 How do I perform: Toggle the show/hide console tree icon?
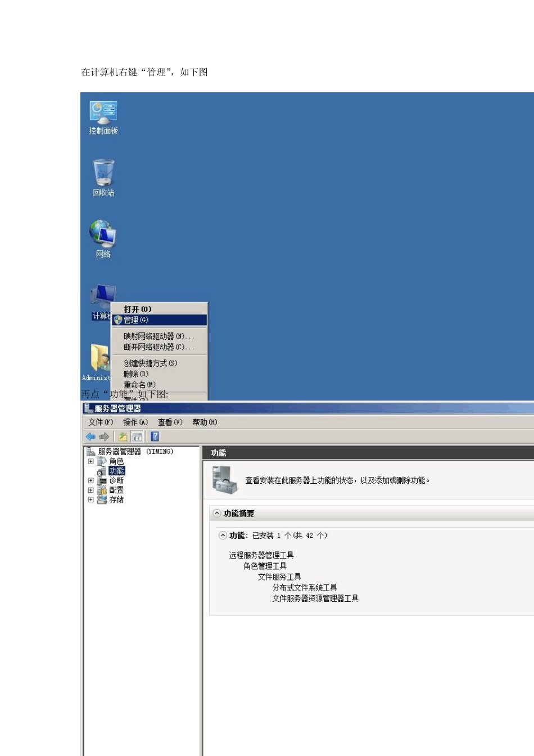pos(137,436)
